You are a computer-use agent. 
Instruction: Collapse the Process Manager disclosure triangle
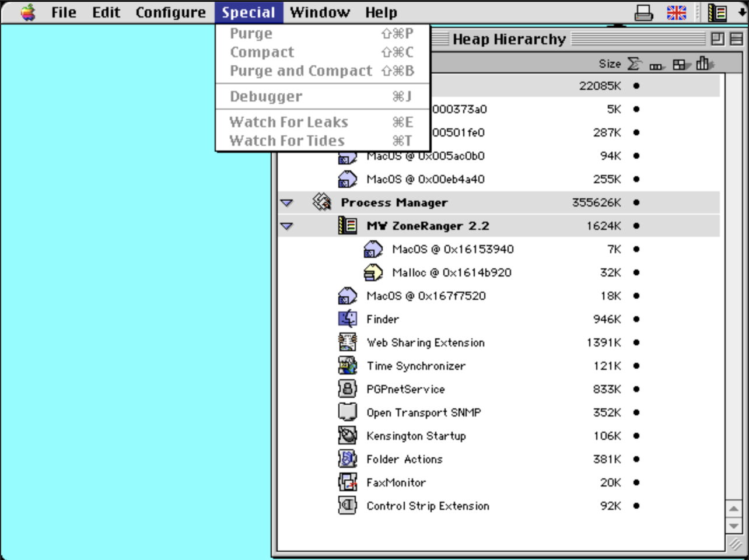tap(286, 203)
